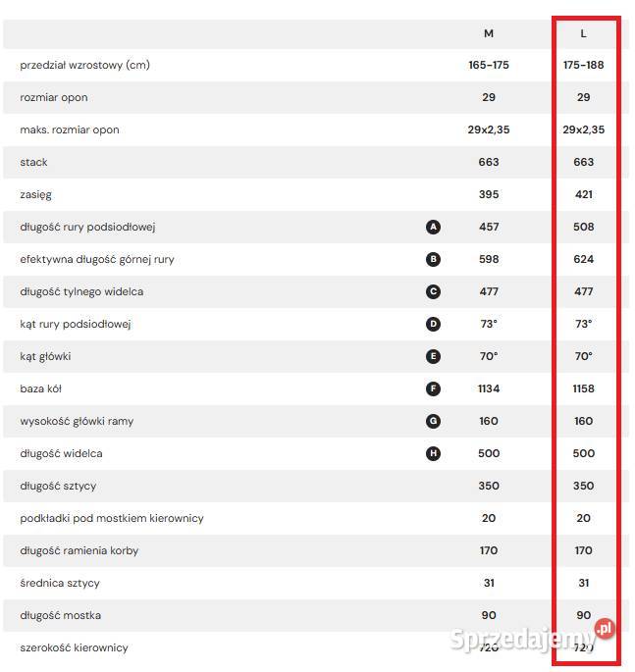Screen dimensions: 635x672
Task: Click the C badge for chainstay length
Action: (433, 291)
